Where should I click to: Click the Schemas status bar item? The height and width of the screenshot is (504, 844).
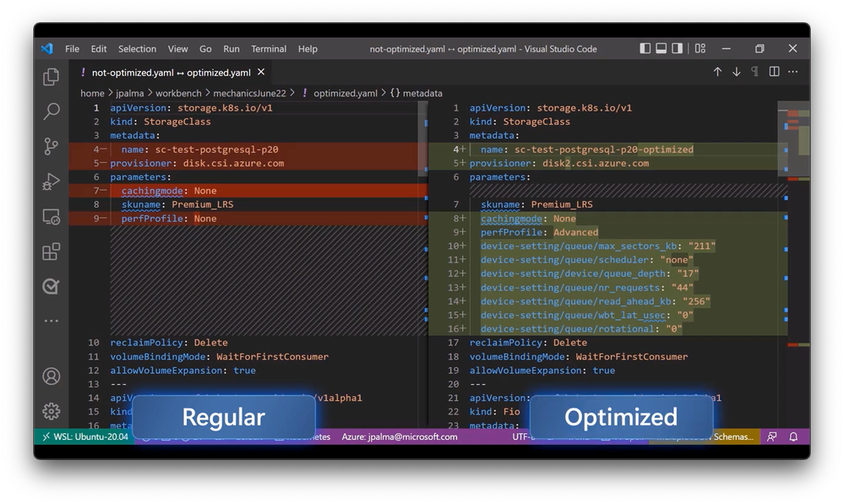[x=733, y=436]
